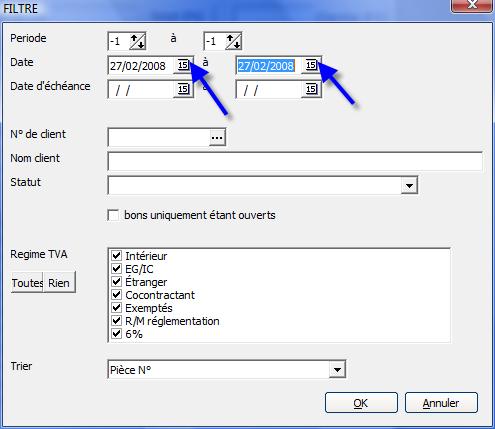Image resolution: width=495 pixels, height=429 pixels.
Task: Toggle 'bons uniquement étant ouverts' checkbox
Action: (113, 215)
